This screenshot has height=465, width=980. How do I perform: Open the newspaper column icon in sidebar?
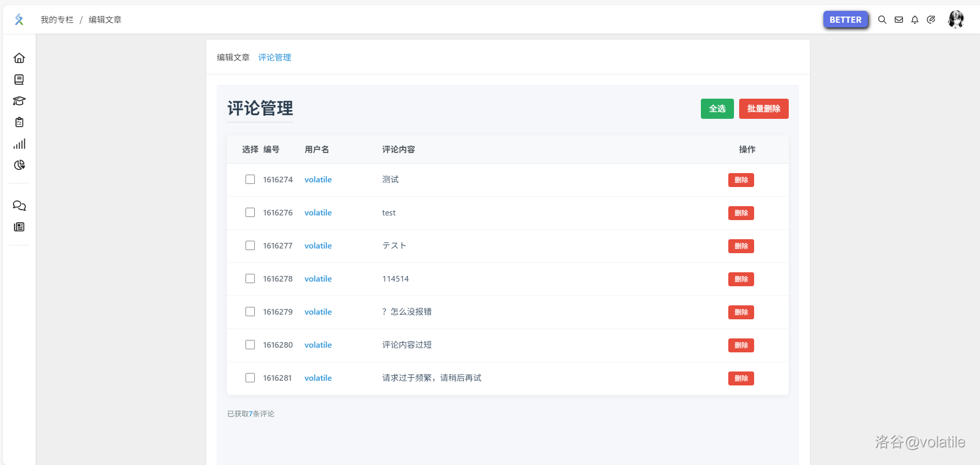pos(19,227)
